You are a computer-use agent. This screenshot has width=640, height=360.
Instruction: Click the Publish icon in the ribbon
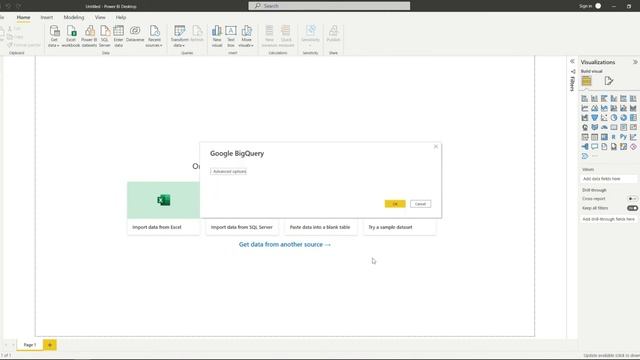pyautogui.click(x=333, y=33)
